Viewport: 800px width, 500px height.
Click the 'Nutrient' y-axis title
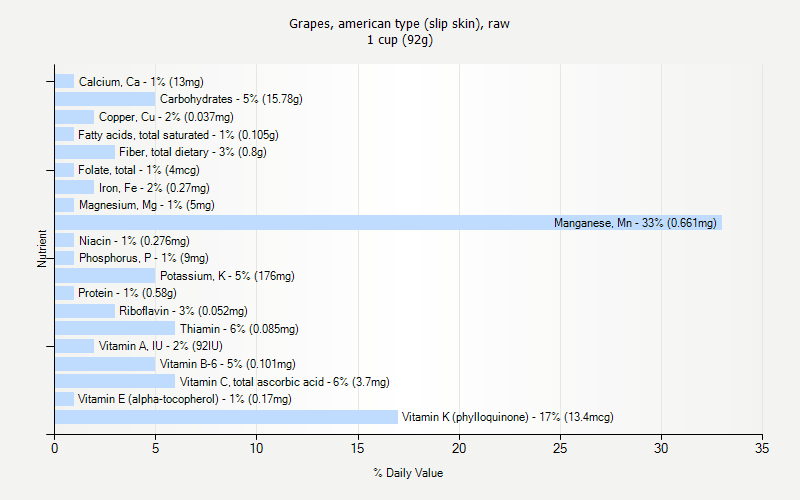(43, 248)
